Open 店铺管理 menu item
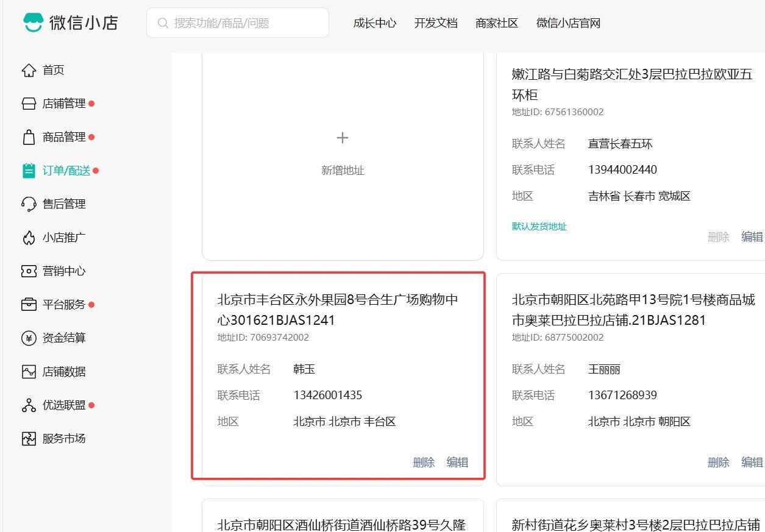The width and height of the screenshot is (765, 532). [x=64, y=104]
